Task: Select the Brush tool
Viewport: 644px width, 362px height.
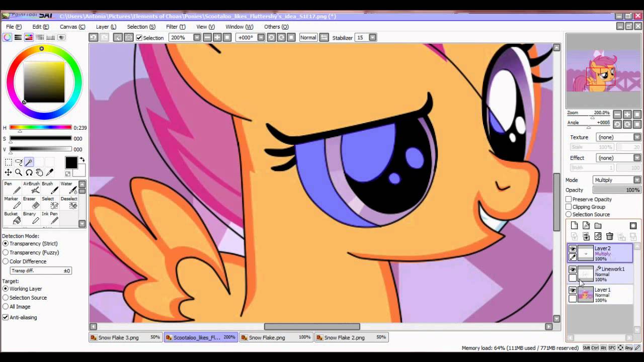Action: (x=50, y=188)
